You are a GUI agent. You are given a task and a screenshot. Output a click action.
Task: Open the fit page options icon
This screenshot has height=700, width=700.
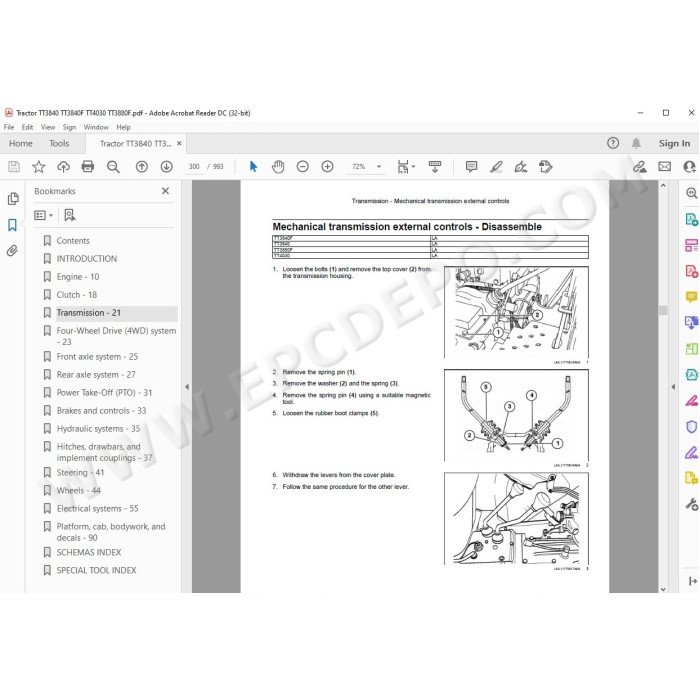(x=405, y=167)
